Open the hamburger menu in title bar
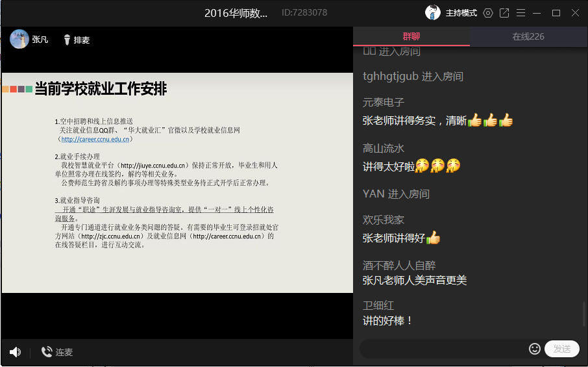 521,13
